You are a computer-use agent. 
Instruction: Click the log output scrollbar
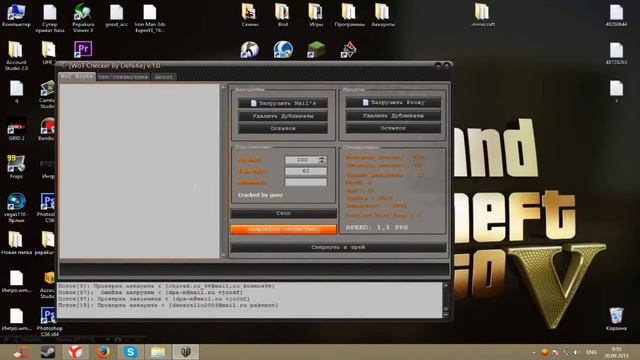click(445, 300)
